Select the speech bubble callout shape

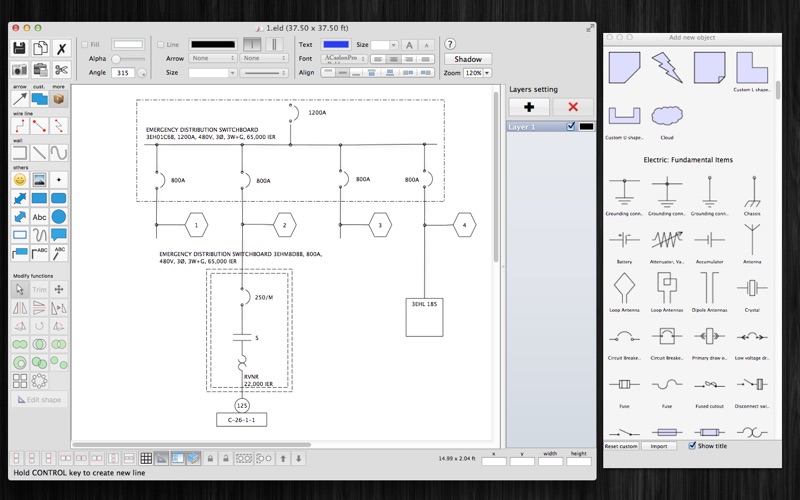click(60, 235)
